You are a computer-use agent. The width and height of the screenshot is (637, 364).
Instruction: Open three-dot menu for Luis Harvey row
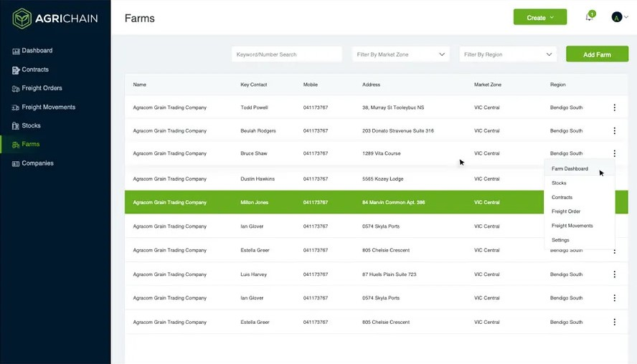point(614,274)
